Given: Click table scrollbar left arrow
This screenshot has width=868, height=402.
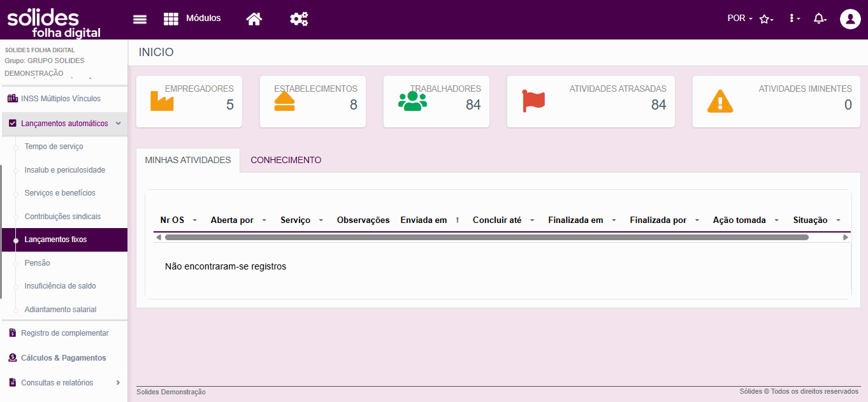Looking at the screenshot, I should point(159,237).
